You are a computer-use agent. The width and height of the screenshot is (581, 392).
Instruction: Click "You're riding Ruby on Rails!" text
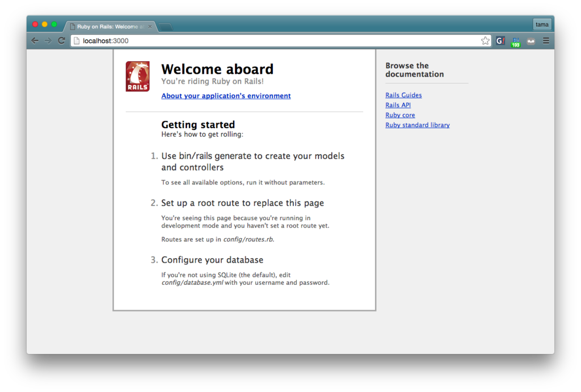click(212, 82)
